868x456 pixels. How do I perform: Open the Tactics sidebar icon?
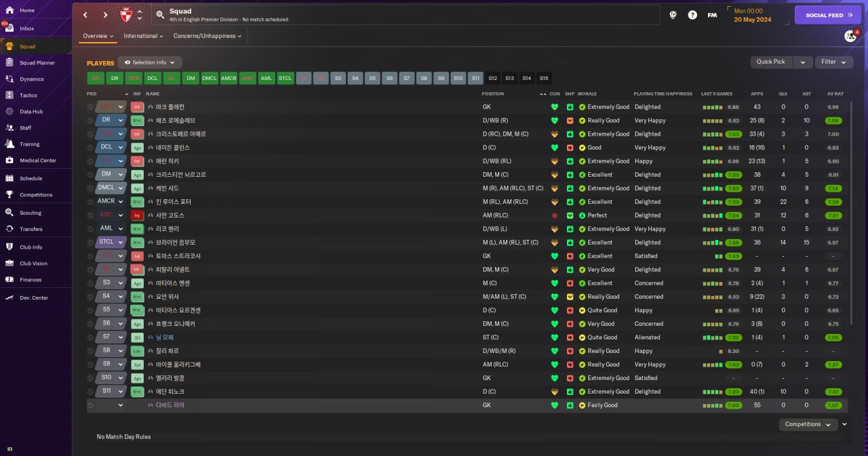(x=9, y=95)
